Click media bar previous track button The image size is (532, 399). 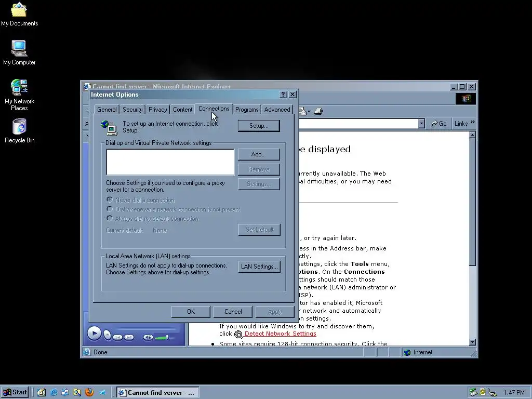(118, 337)
